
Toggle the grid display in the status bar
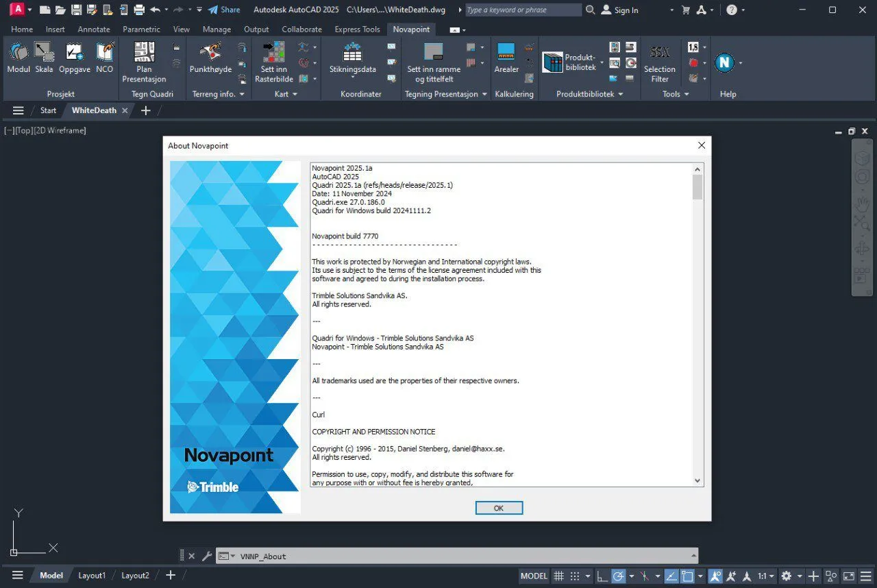tap(559, 576)
